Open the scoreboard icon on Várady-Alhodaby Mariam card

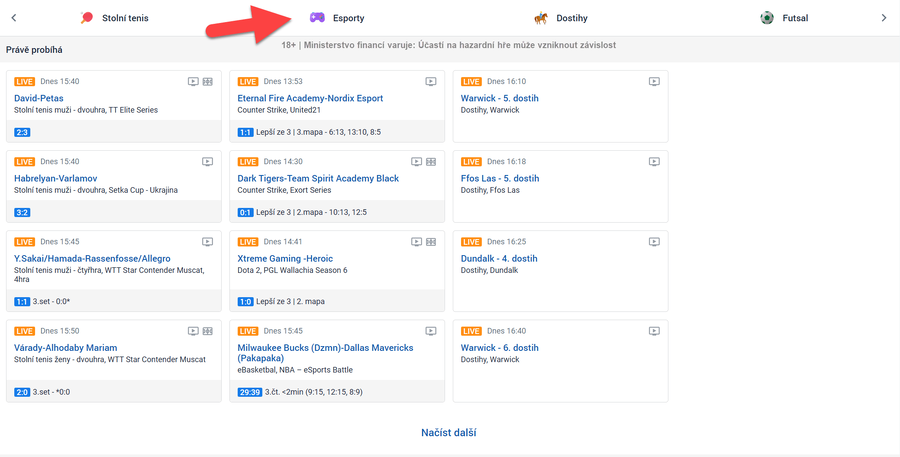208,331
